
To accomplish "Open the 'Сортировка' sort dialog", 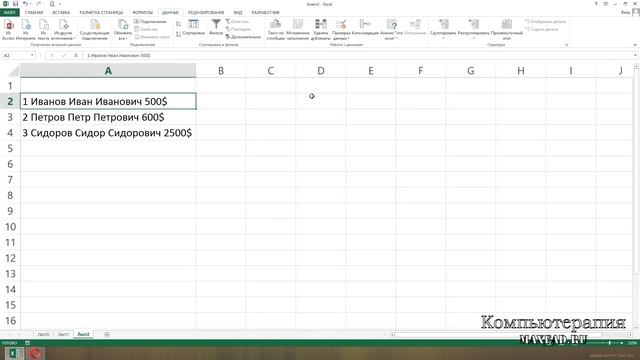I will click(x=194, y=28).
